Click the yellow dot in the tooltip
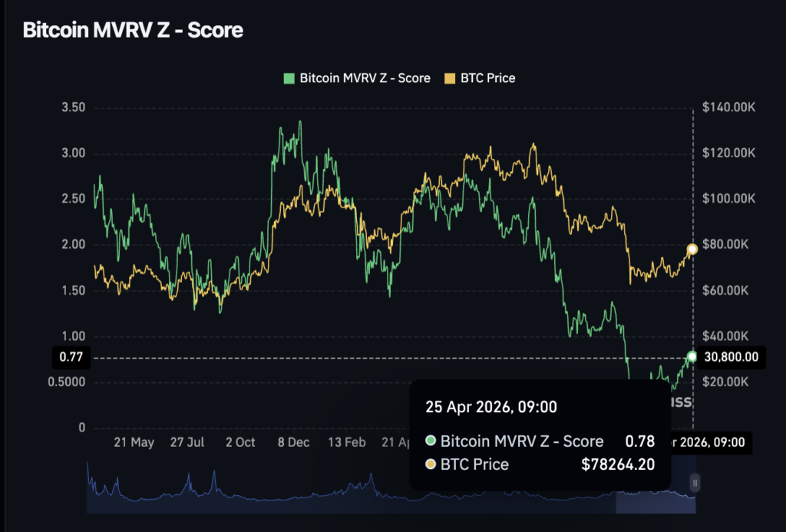The width and height of the screenshot is (786, 532). pyautogui.click(x=430, y=464)
